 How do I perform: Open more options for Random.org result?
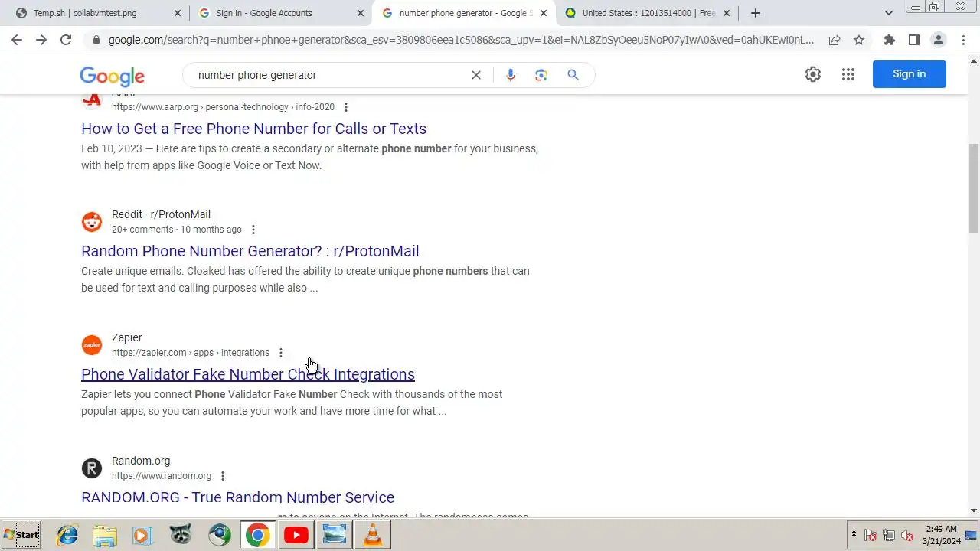(x=223, y=476)
